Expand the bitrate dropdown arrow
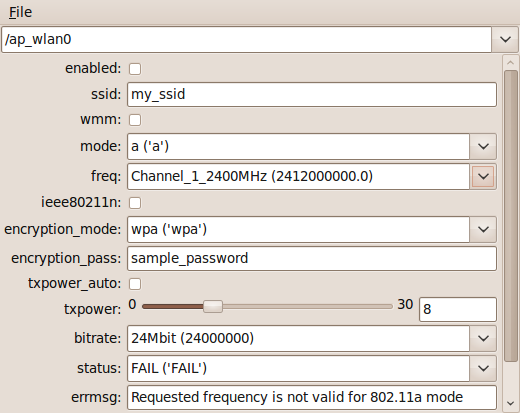520x413 pixels. [483, 338]
